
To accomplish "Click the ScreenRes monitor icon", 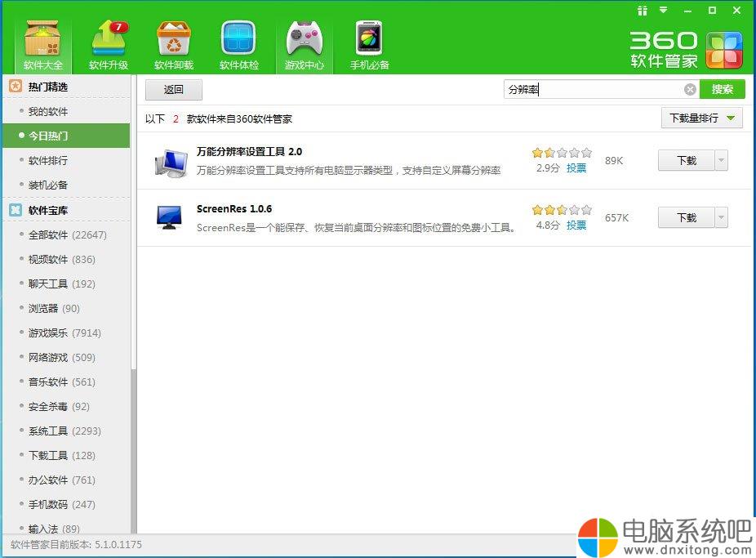I will click(169, 217).
